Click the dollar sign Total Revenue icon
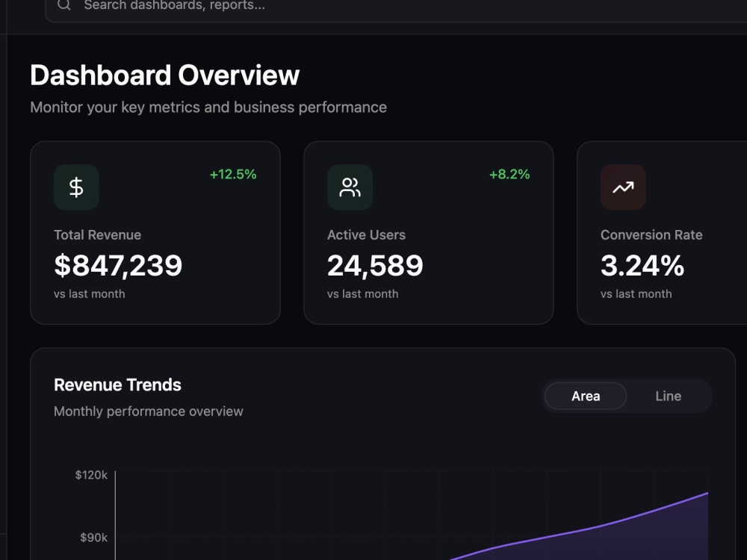The height and width of the screenshot is (560, 747). point(76,187)
